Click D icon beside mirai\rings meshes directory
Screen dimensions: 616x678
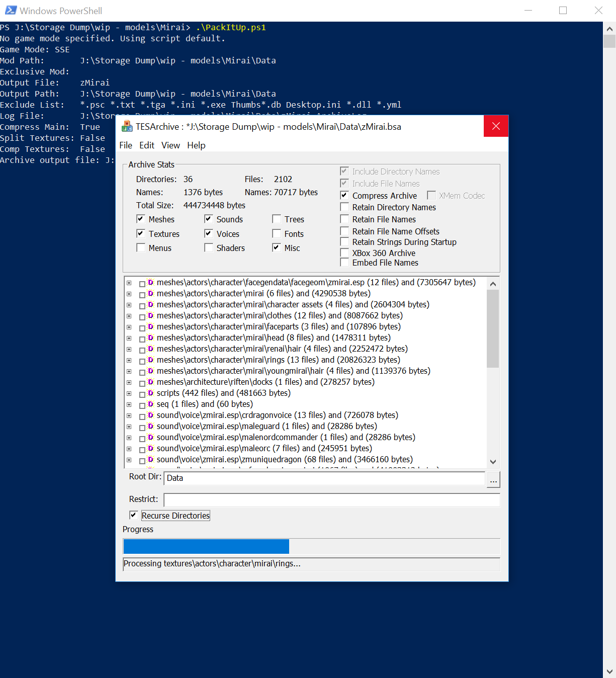pos(150,360)
